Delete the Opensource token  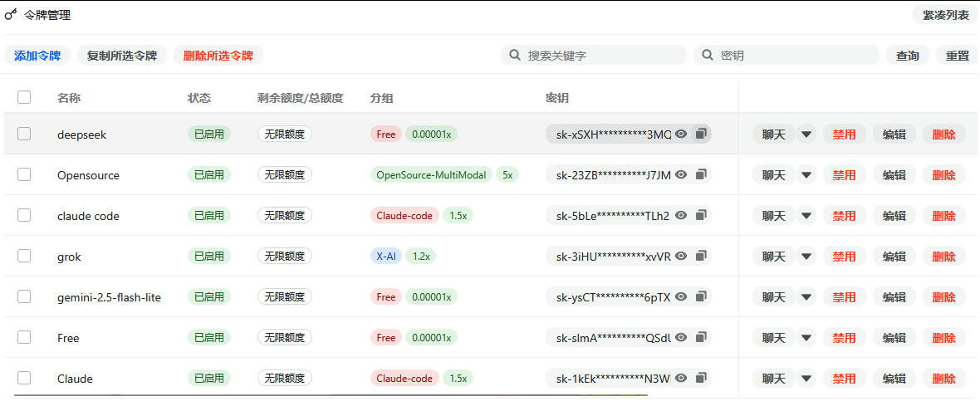pyautogui.click(x=944, y=174)
